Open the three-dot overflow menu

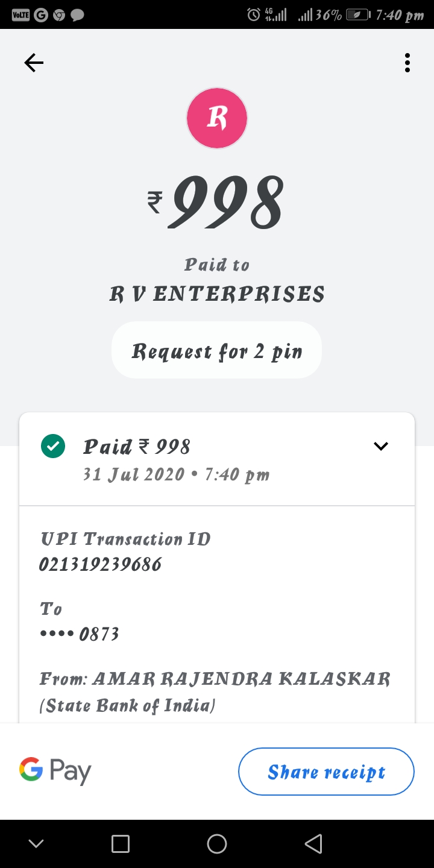point(407,63)
